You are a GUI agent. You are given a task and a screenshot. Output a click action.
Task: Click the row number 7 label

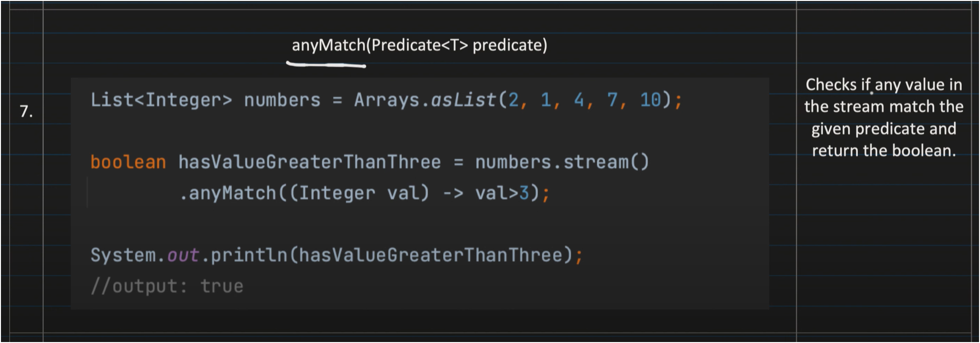pyautogui.click(x=26, y=112)
